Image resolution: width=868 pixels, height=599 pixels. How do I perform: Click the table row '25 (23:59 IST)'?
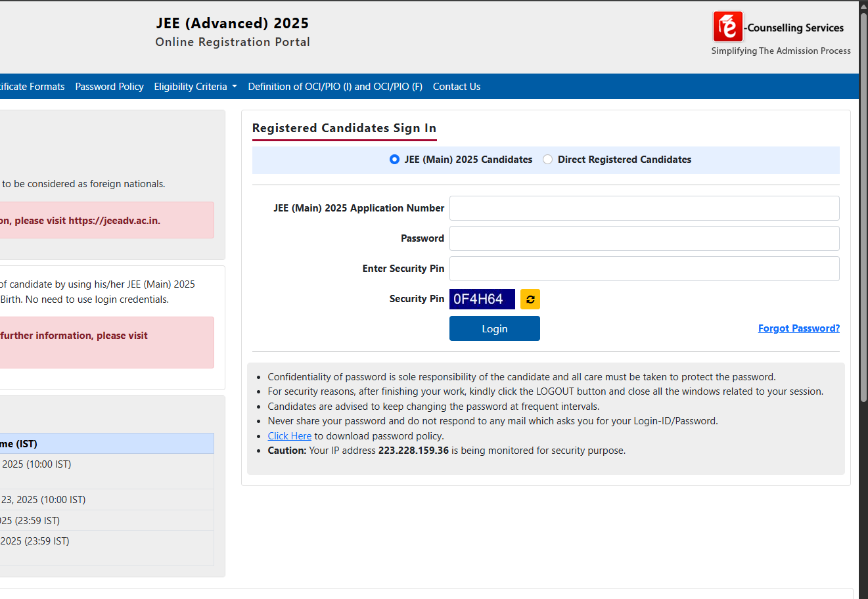(106, 521)
